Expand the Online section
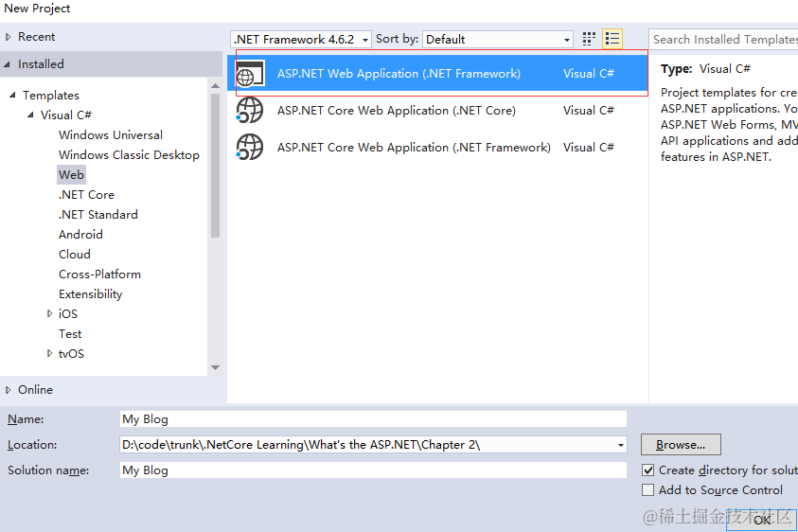 pos(8,390)
